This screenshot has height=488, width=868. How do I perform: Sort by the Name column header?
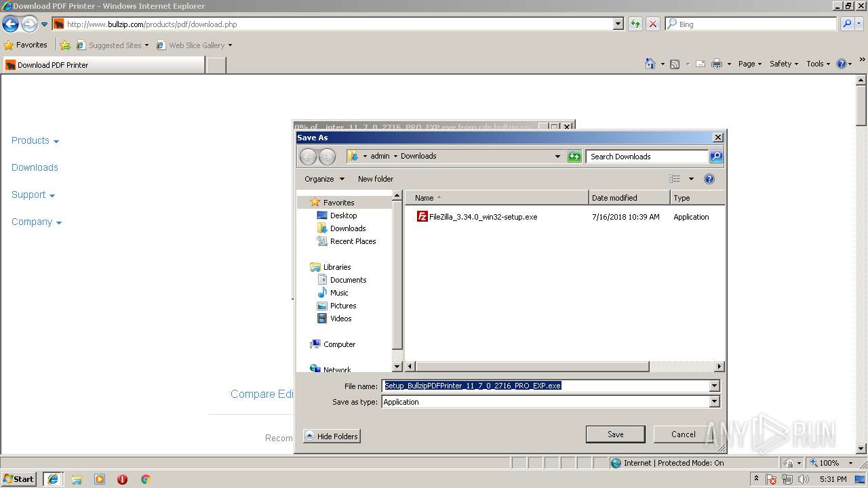(x=497, y=198)
